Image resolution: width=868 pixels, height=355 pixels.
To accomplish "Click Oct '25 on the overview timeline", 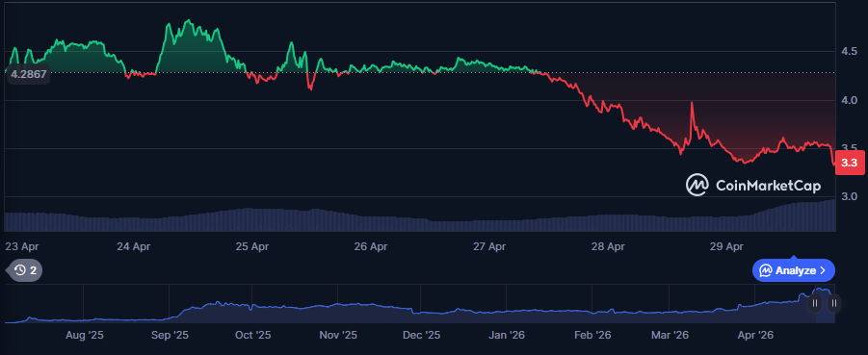I will point(252,335).
